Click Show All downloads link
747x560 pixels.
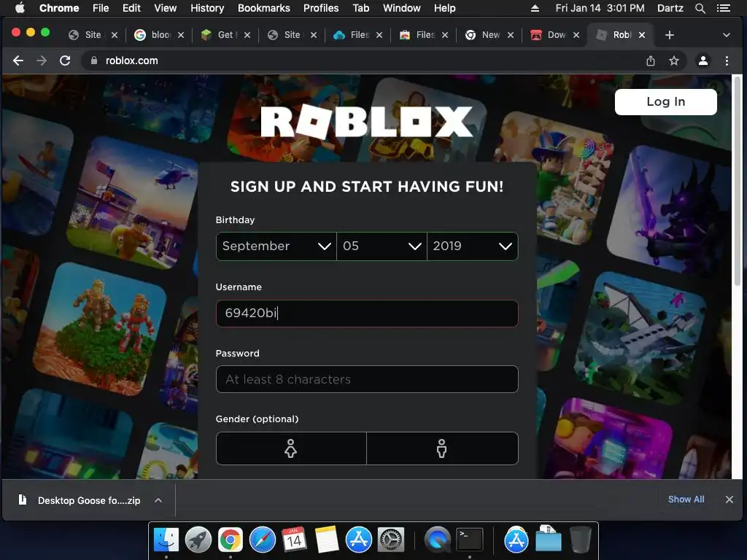point(686,499)
